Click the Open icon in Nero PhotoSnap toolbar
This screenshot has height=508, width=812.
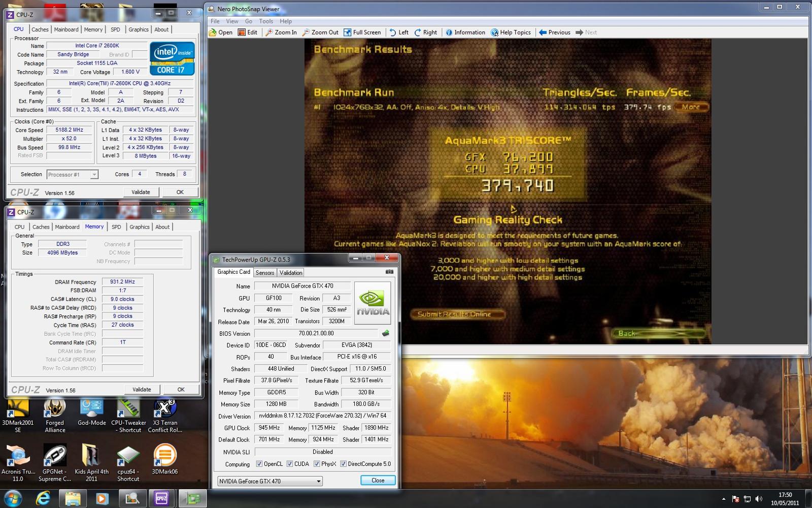pos(221,33)
